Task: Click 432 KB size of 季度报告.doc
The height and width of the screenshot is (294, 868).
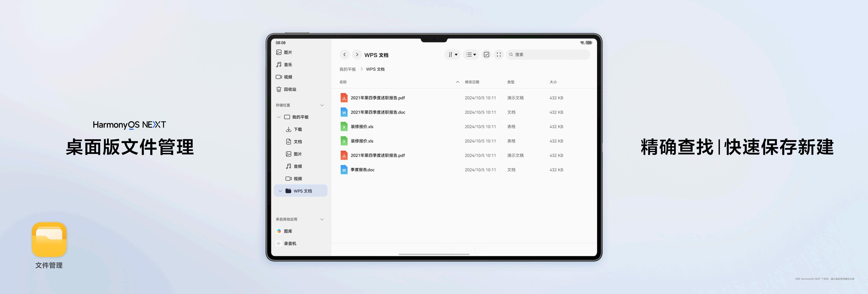Action: (556, 170)
